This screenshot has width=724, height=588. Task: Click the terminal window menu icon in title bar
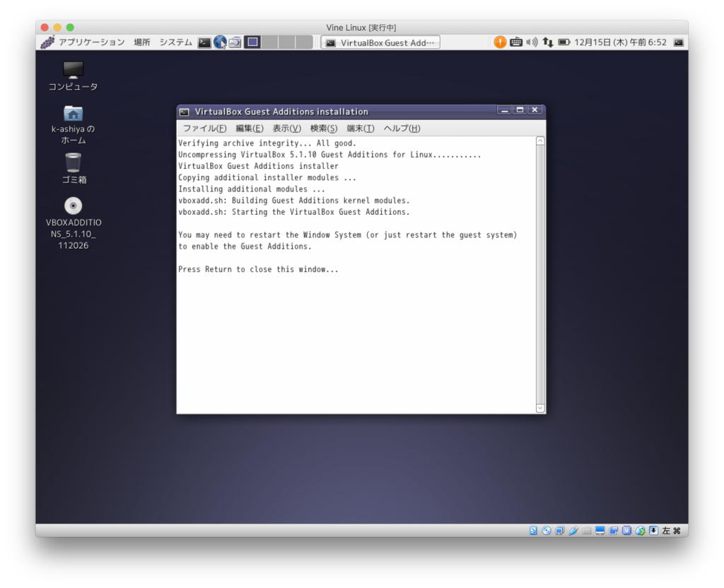(185, 112)
